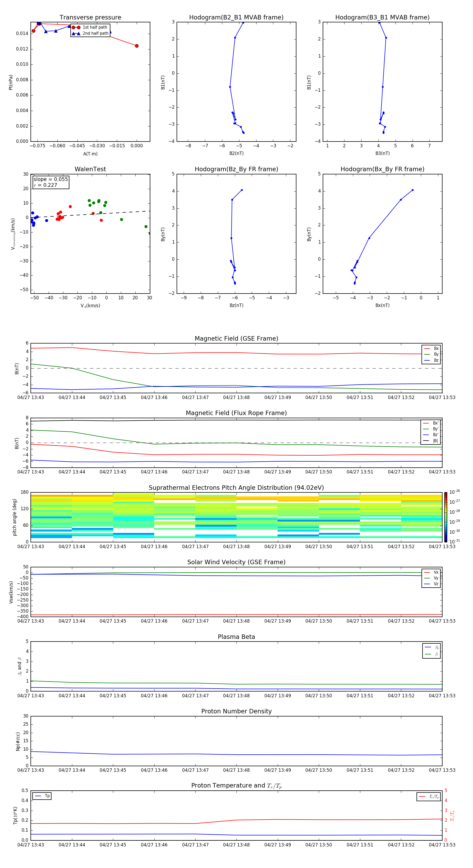Click the 'Hodogram(B3_B1 MVAB frame)' title
The width and height of the screenshot is (473, 868).
click(x=382, y=18)
